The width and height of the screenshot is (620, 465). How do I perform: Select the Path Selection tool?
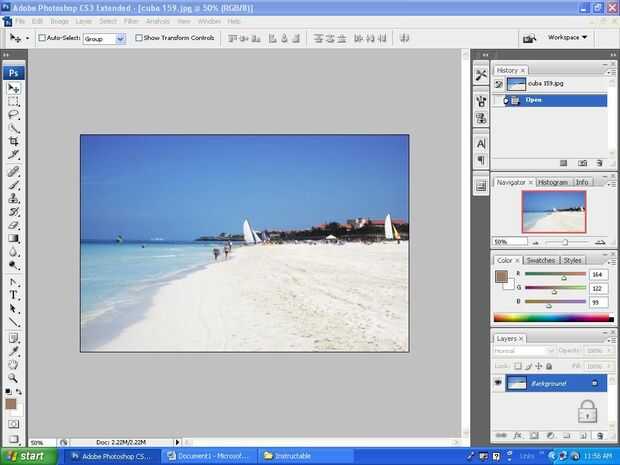point(13,308)
